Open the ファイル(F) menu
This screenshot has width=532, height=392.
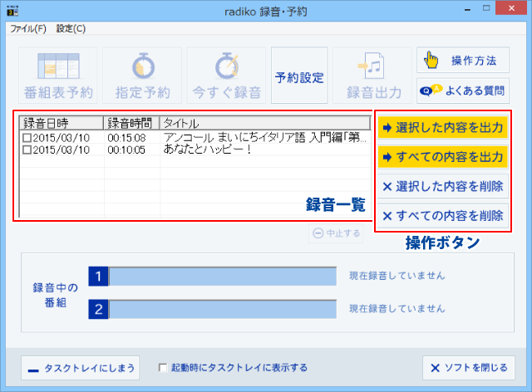pyautogui.click(x=27, y=29)
